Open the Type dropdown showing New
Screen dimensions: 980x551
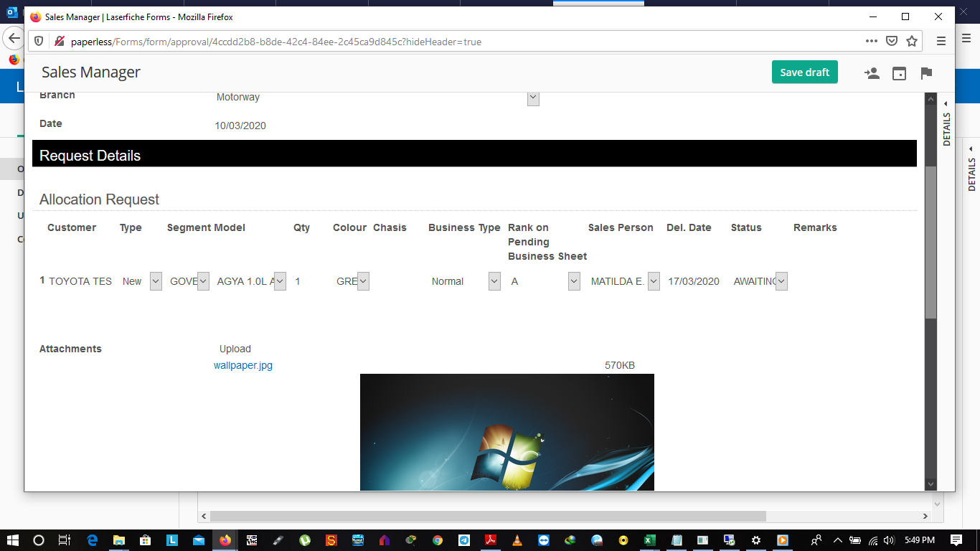(156, 281)
